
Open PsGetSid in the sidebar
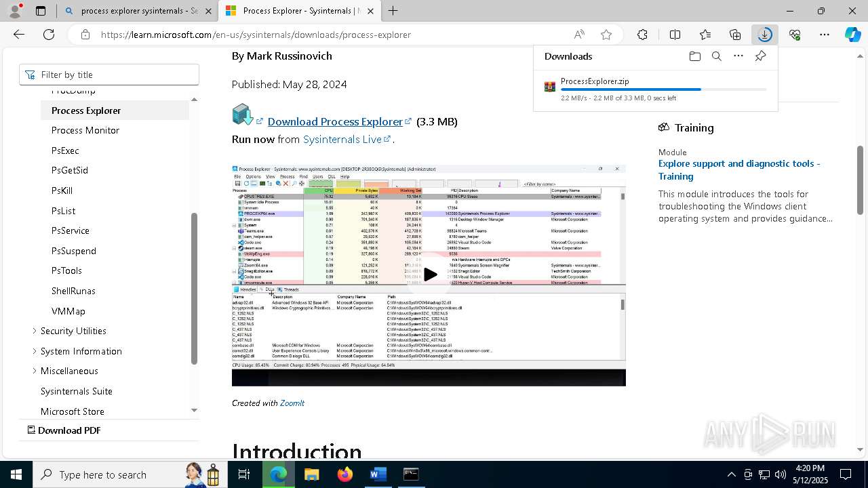[x=70, y=170]
